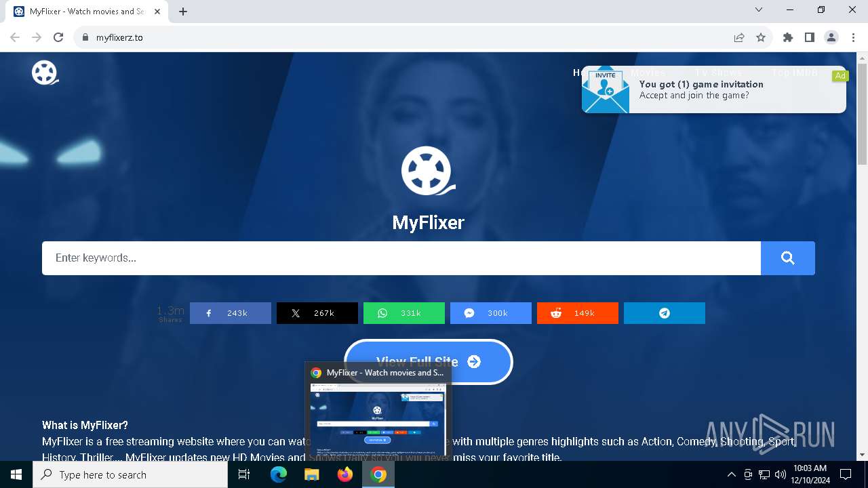The image size is (868, 488).
Task: Open File Explorer from taskbar
Action: 311,474
